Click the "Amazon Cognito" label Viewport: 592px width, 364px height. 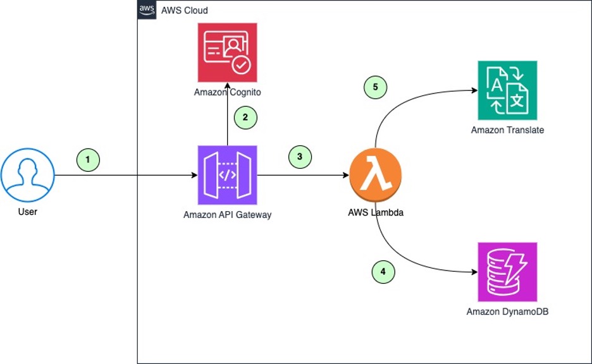coord(227,93)
